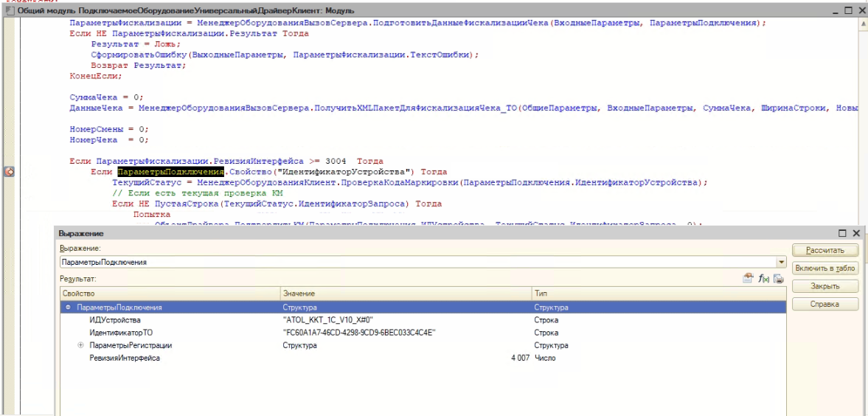This screenshot has width=868, height=416.
Task: Click the module window icon in the title bar
Action: 10,10
